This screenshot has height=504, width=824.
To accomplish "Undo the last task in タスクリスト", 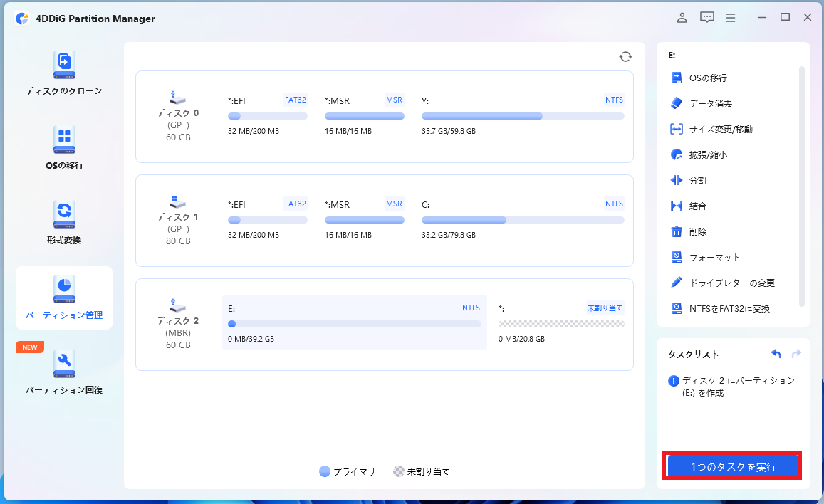I will tap(776, 354).
